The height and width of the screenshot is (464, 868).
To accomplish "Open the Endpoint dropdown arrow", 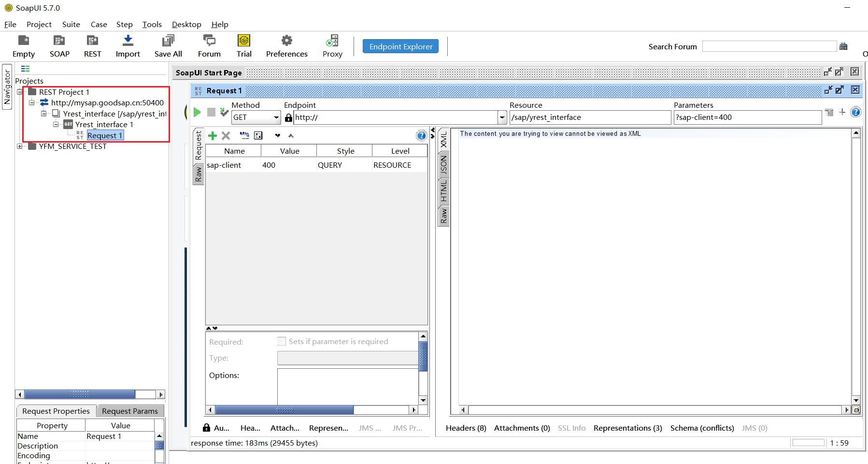I will (502, 117).
